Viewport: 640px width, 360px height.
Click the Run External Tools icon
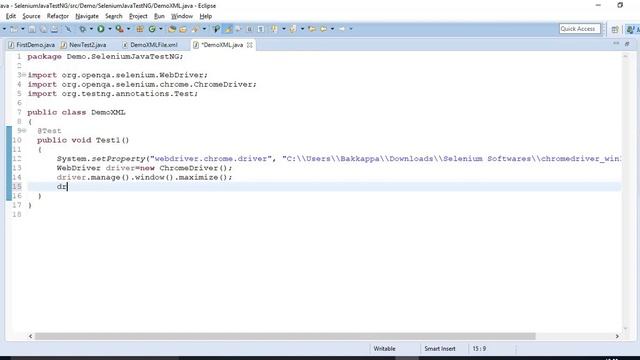(120, 29)
